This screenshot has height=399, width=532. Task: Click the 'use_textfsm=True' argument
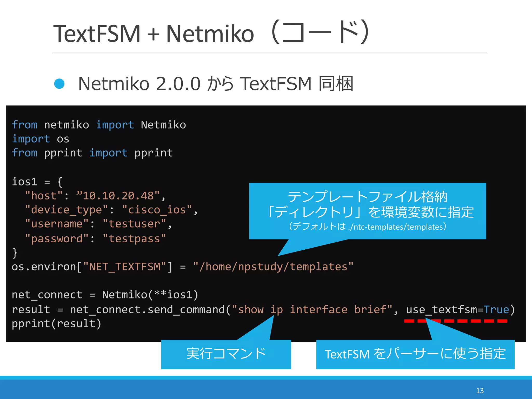point(458,310)
